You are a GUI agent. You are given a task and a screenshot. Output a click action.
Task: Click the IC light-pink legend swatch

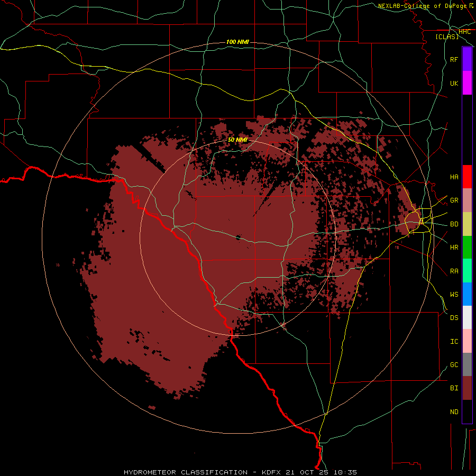click(x=467, y=341)
